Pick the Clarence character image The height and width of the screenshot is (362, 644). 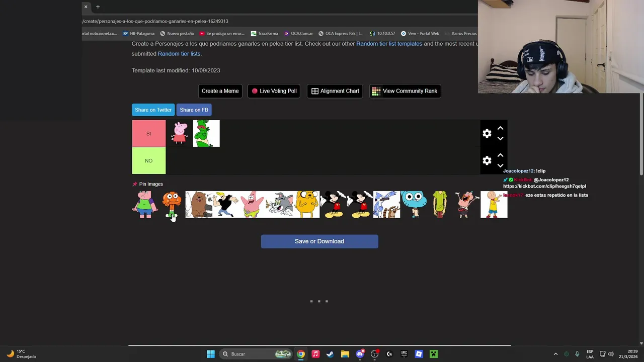point(145,204)
